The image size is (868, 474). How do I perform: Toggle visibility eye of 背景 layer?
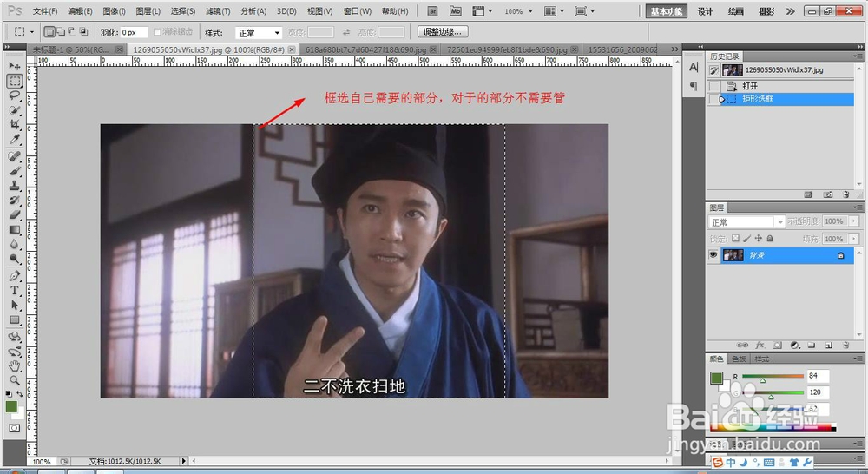coord(713,254)
